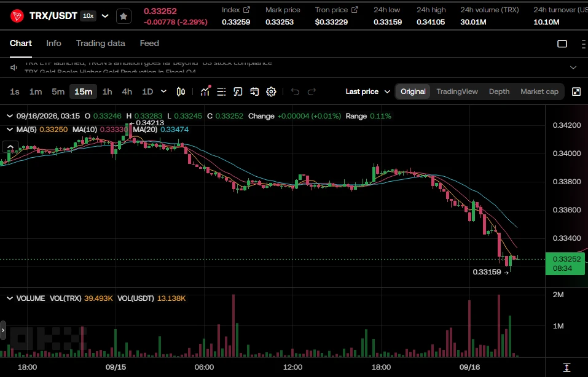Open the Chart tab
This screenshot has height=377, width=588.
pos(21,44)
